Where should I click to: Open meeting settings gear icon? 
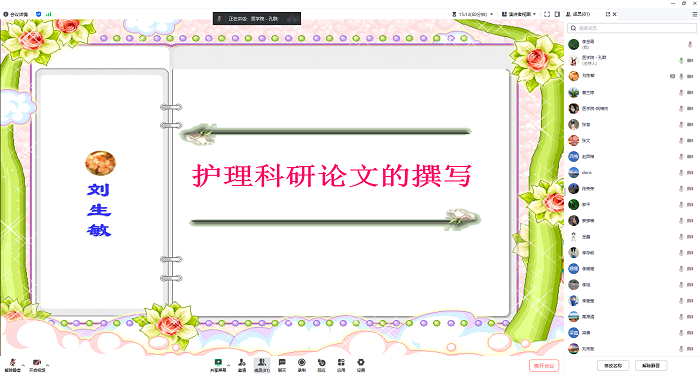361,365
